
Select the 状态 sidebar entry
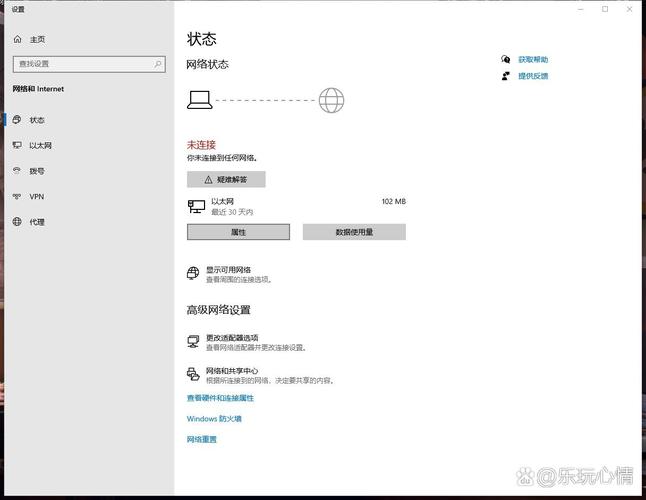tap(89, 120)
